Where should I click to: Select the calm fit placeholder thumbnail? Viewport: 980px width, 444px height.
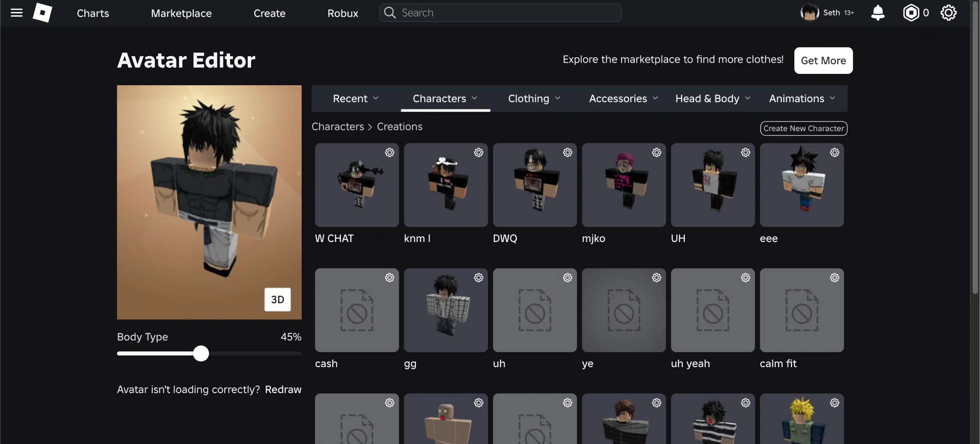coord(802,310)
